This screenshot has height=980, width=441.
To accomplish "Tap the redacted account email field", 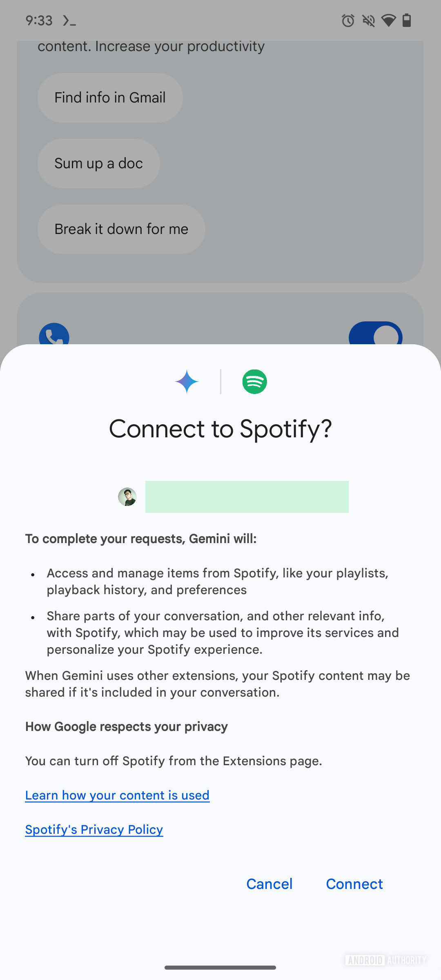I will pos(247,497).
